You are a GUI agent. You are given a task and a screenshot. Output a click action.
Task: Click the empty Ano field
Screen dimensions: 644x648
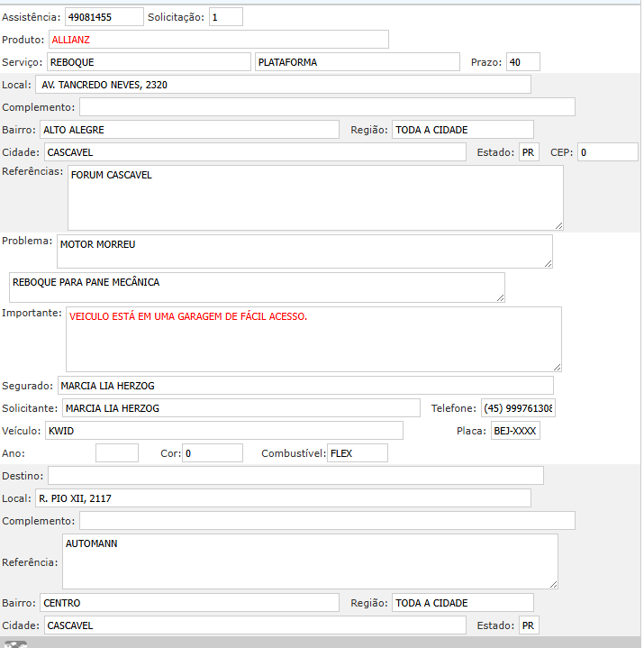116,453
